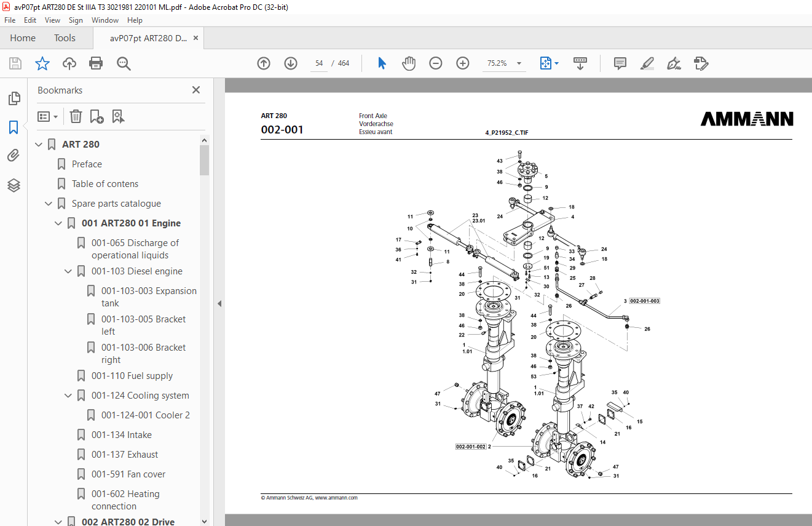Zoom in with plus icon
Viewport: 812px width, 526px height.
click(463, 63)
